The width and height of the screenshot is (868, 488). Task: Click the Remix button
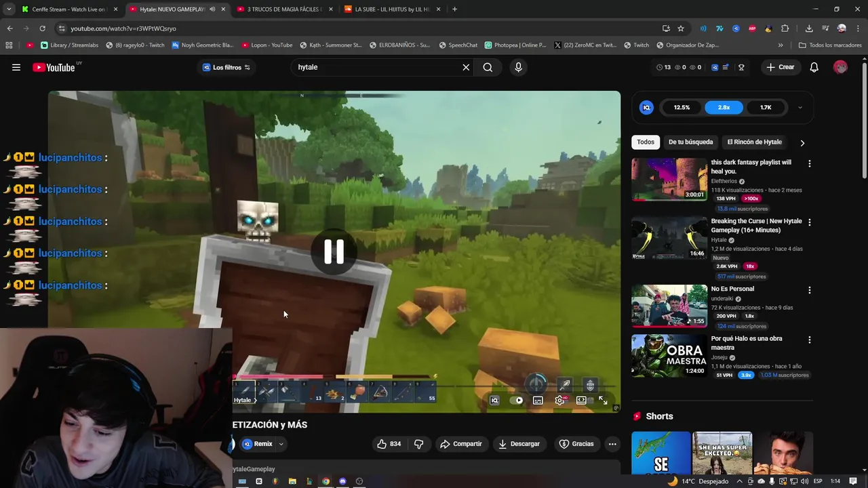click(258, 444)
